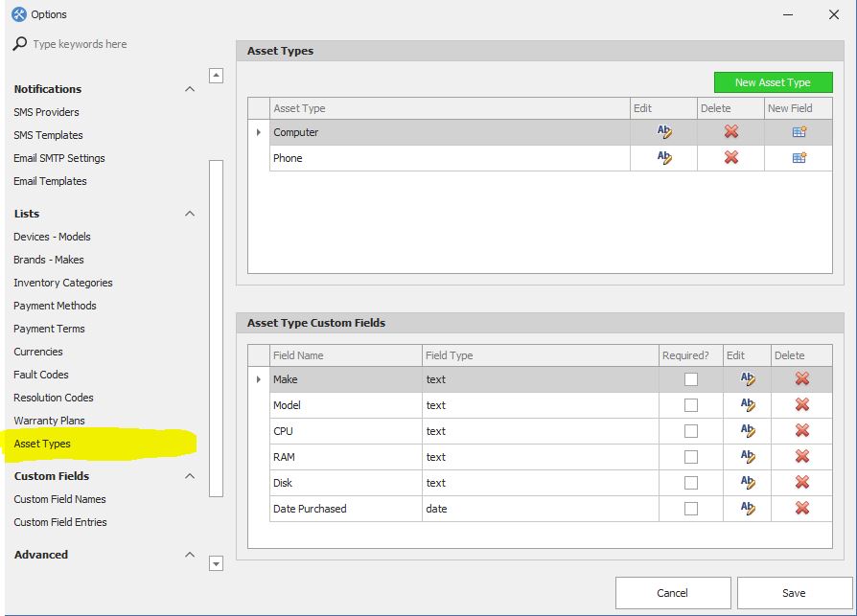Collapse the Notifications section
Viewport: 857px width, 616px height.
click(189, 88)
